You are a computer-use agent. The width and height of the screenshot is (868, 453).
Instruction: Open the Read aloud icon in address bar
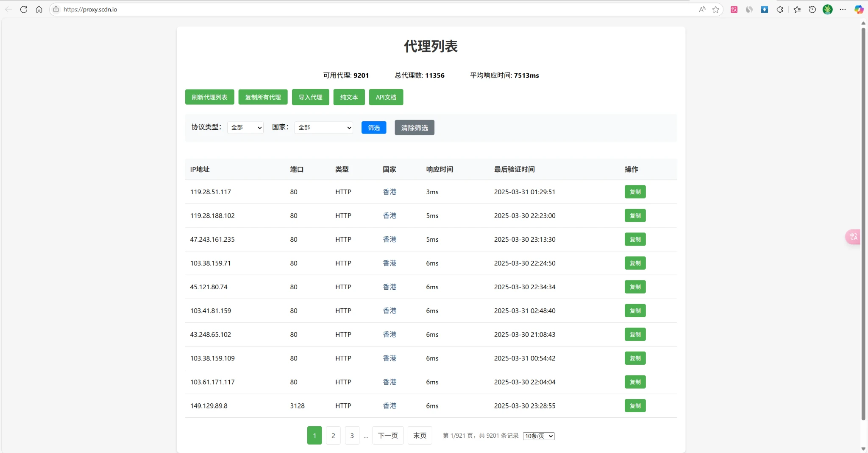702,9
